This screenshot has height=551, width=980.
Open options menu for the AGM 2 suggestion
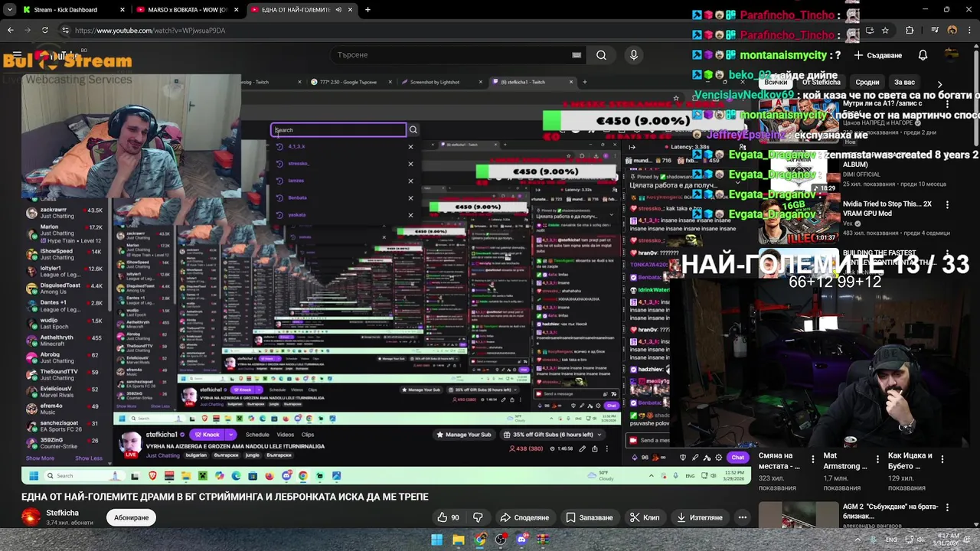pos(947,507)
